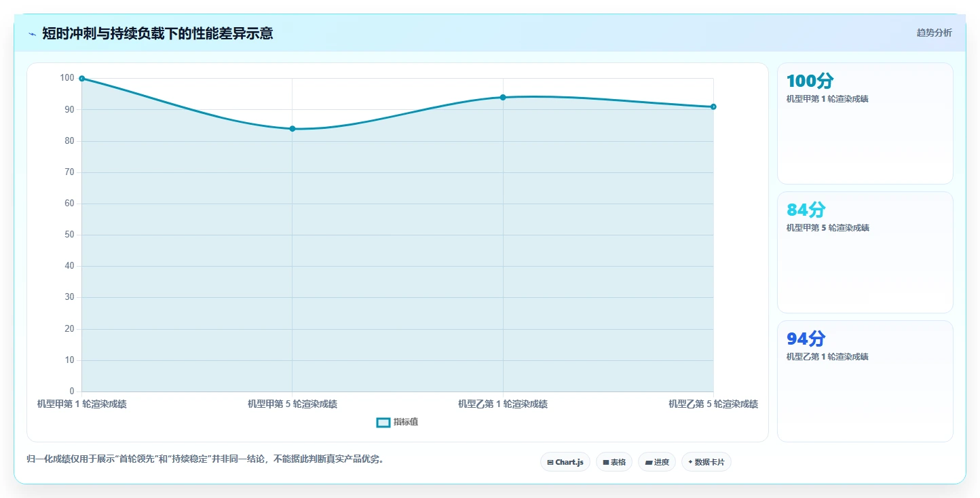The height and width of the screenshot is (498, 980).
Task: Click x-axis label 机型甲第 1 轮渲染成绩
Action: click(81, 404)
